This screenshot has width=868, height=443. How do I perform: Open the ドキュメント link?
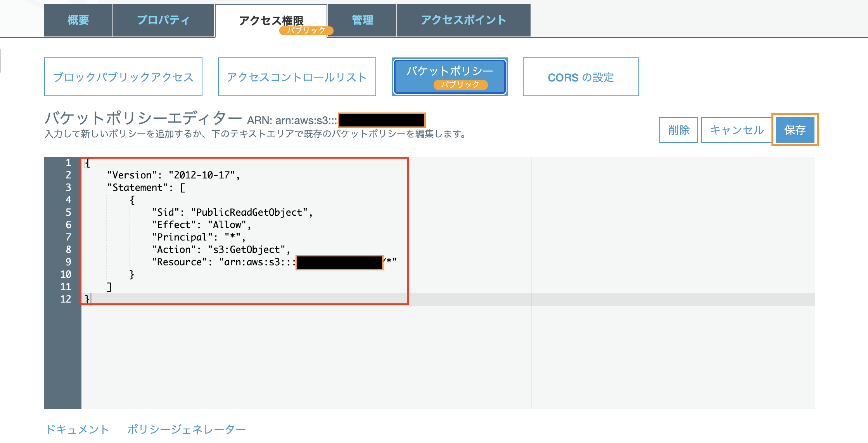tap(78, 429)
